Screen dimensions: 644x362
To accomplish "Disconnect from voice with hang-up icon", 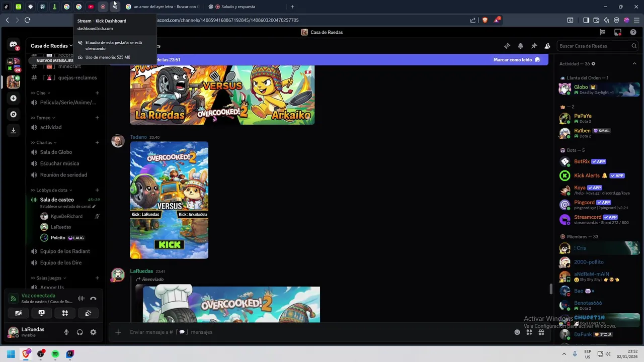I will tap(93, 298).
